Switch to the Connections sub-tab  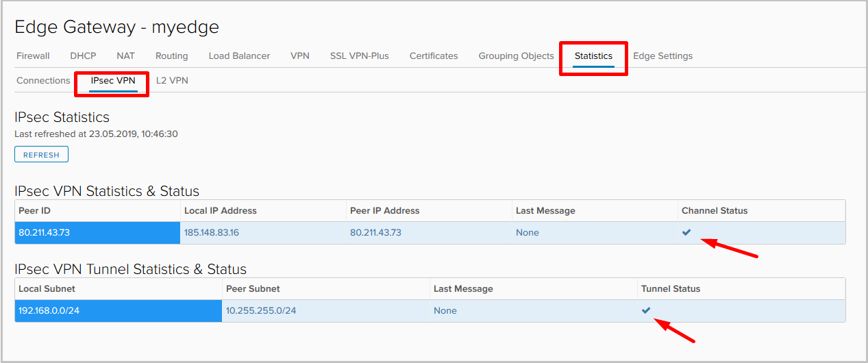[43, 80]
